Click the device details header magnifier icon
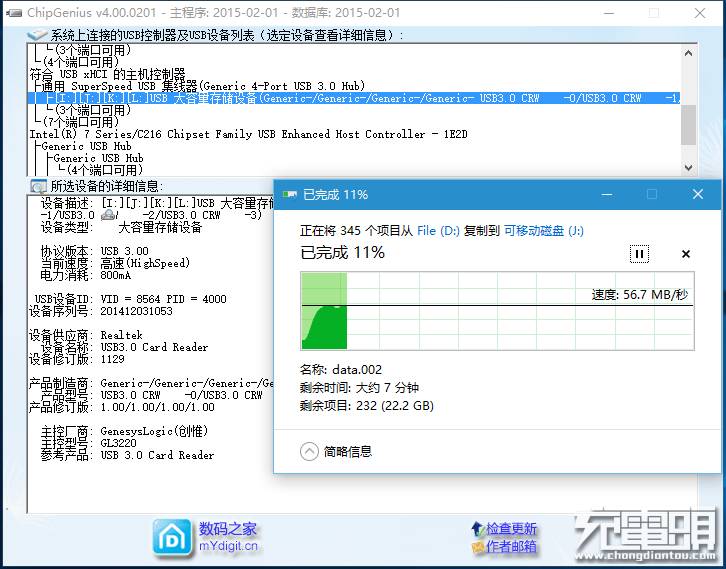 pyautogui.click(x=38, y=186)
